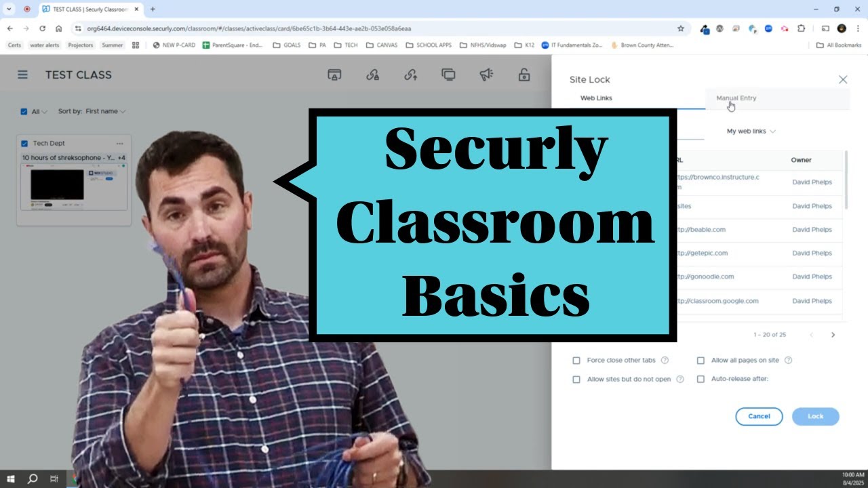Go to next page of web links
Screen dimensions: 868x488
[x=833, y=335]
